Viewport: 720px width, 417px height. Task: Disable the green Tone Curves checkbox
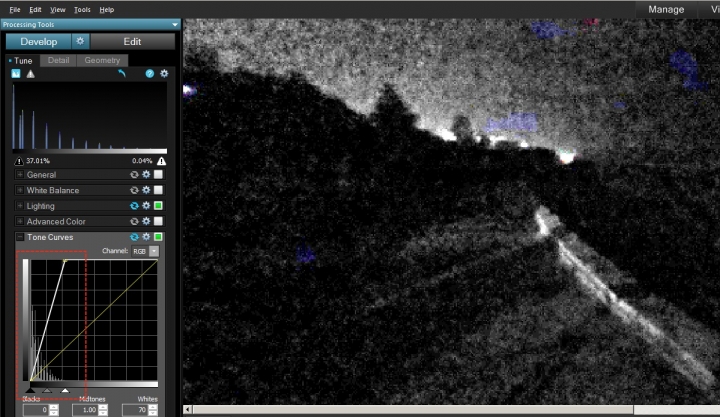point(158,237)
